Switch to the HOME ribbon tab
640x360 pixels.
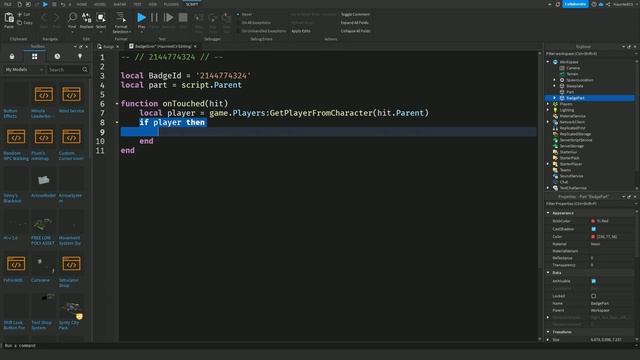coord(82,4)
